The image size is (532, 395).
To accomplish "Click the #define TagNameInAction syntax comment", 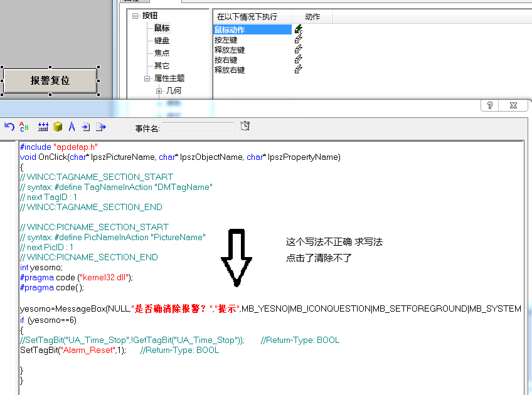I will [x=116, y=187].
